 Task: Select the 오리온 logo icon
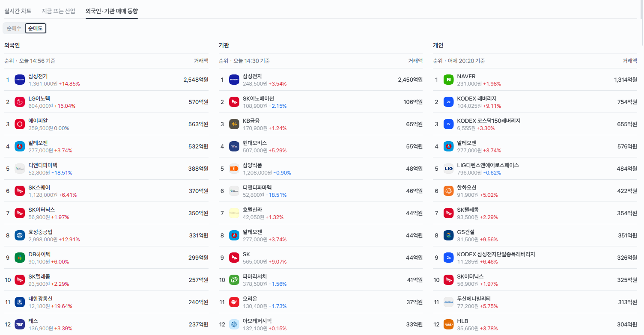click(234, 302)
